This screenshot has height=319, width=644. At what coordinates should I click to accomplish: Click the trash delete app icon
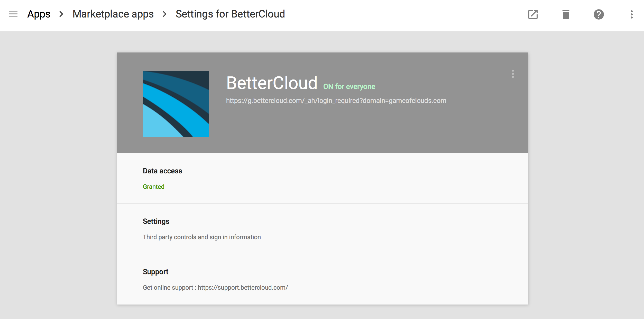(x=566, y=14)
